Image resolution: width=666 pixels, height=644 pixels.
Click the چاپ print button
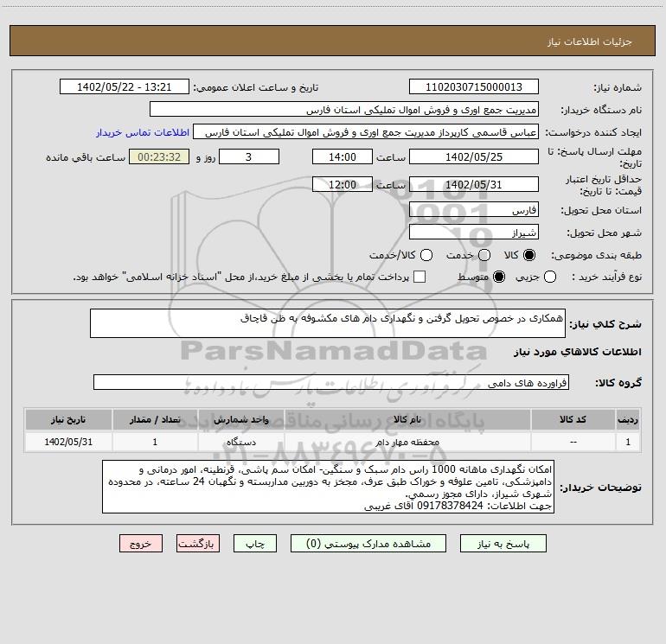[x=255, y=544]
